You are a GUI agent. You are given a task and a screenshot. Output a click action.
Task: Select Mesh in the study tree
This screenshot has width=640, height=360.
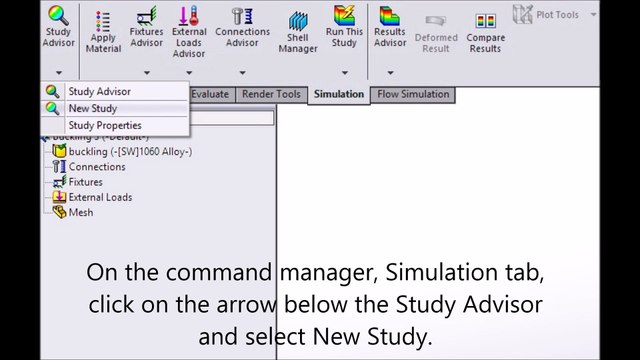tap(81, 212)
